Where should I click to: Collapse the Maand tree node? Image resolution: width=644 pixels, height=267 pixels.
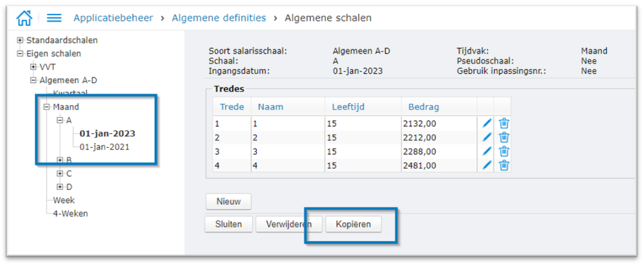[x=47, y=107]
